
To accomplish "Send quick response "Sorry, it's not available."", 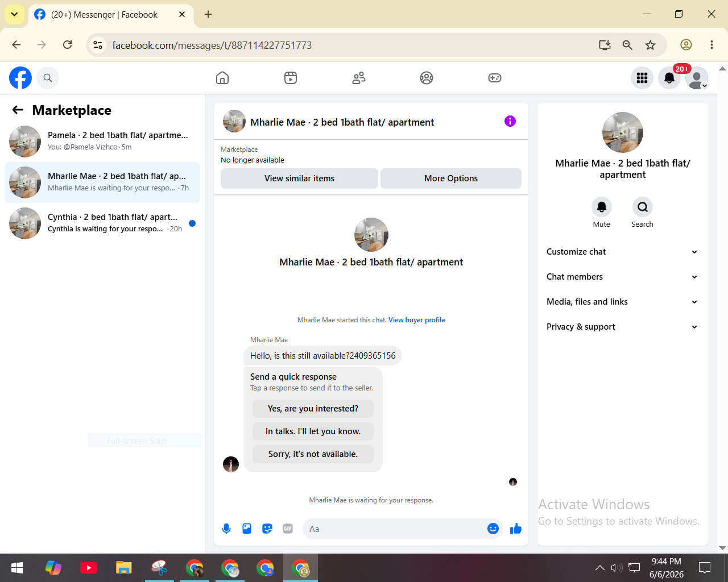I will (313, 454).
